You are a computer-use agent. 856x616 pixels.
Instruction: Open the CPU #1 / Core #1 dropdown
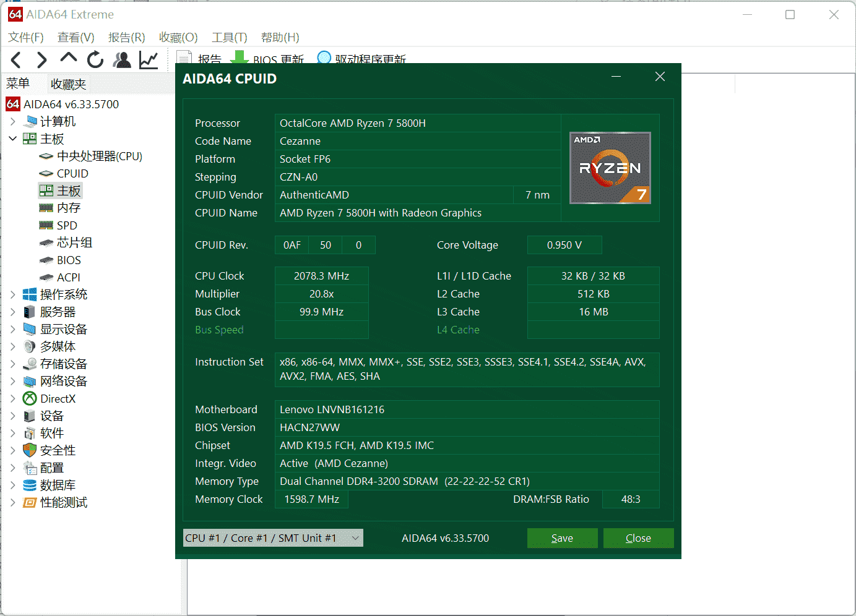point(273,538)
